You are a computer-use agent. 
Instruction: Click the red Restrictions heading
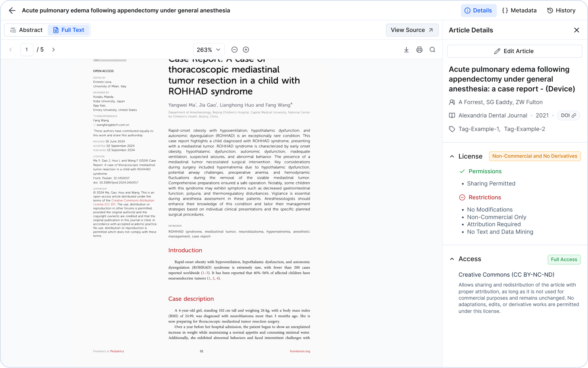[485, 197]
